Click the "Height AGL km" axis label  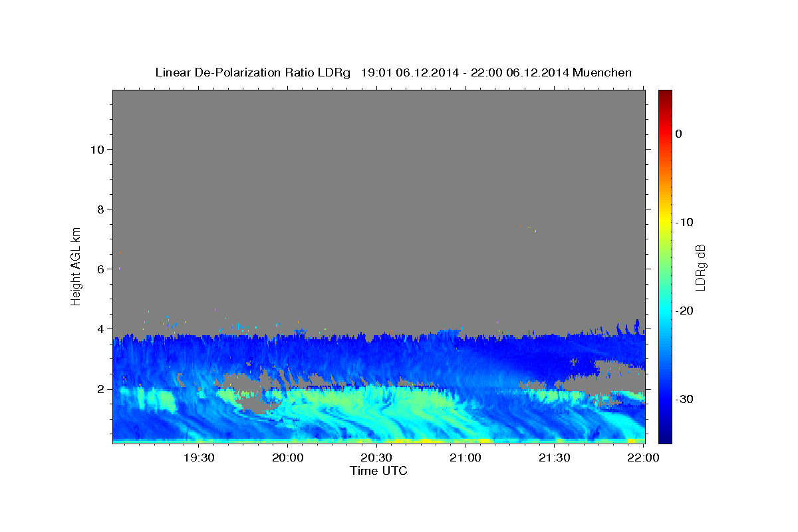click(76, 265)
